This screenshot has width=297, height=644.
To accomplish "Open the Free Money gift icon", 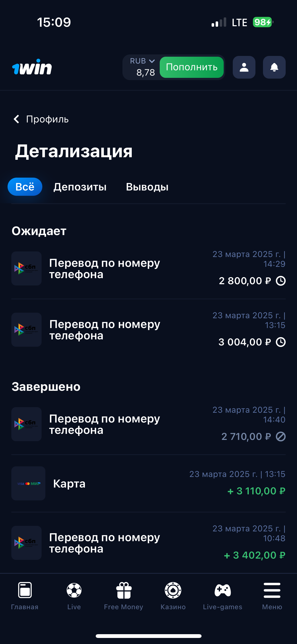I will 123,590.
